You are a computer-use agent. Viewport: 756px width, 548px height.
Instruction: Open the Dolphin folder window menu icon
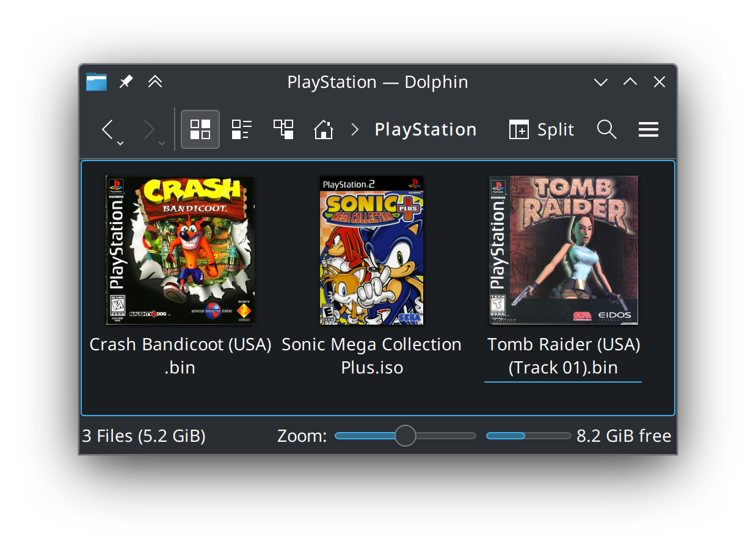[x=96, y=82]
